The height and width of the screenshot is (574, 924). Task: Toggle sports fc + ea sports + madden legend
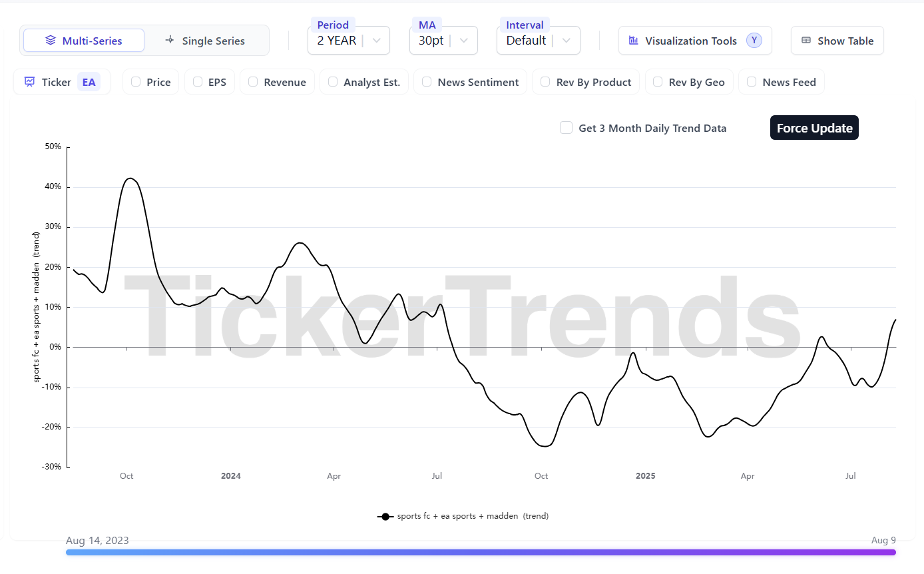pyautogui.click(x=463, y=516)
